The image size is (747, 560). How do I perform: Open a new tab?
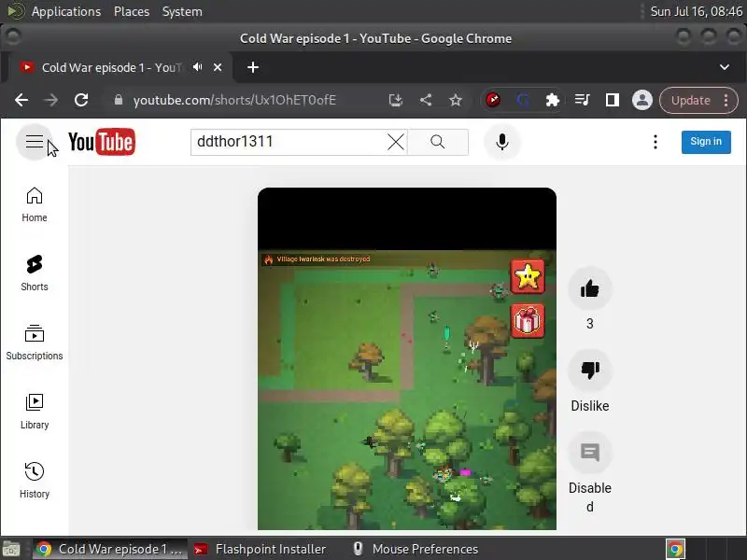[x=253, y=67]
